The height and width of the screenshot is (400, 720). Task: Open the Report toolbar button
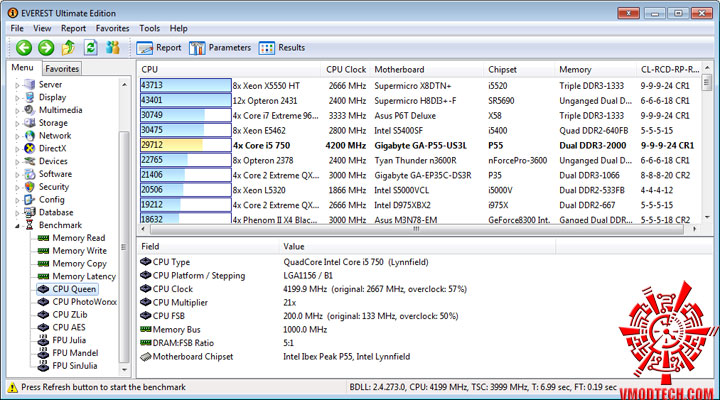click(159, 48)
